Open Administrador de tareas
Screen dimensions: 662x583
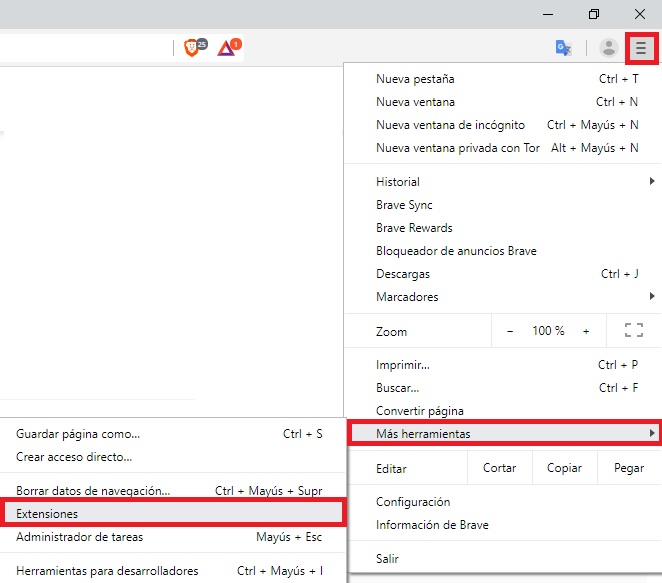pyautogui.click(x=172, y=537)
